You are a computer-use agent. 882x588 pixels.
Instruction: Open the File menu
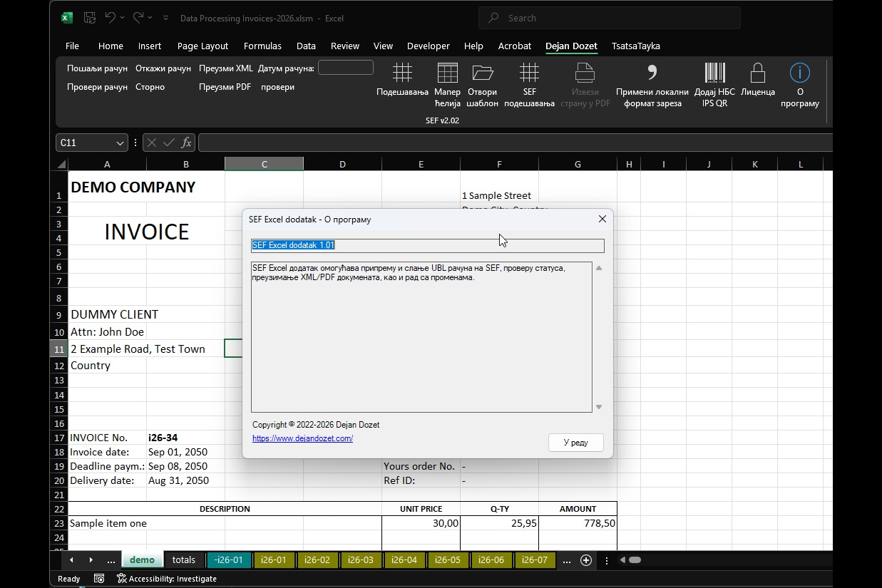72,46
